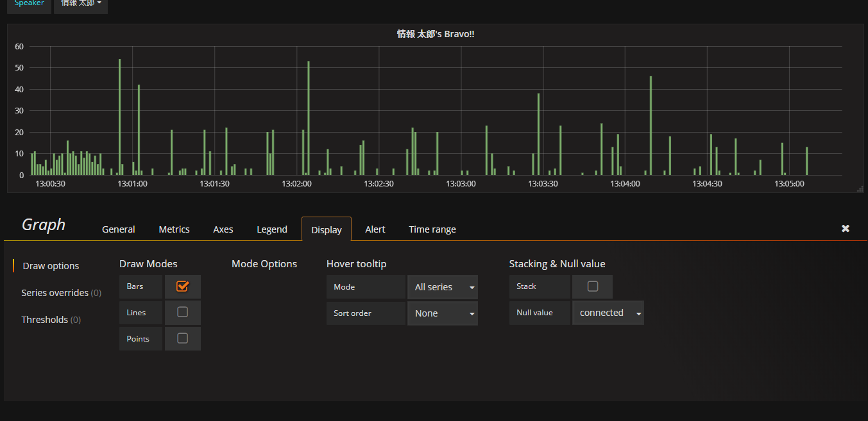Go to the Legend tab
This screenshot has width=868, height=421.
pyautogui.click(x=272, y=229)
